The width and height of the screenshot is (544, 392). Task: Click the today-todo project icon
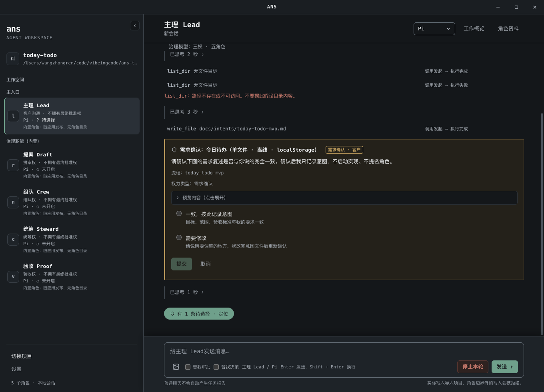tap(13, 58)
